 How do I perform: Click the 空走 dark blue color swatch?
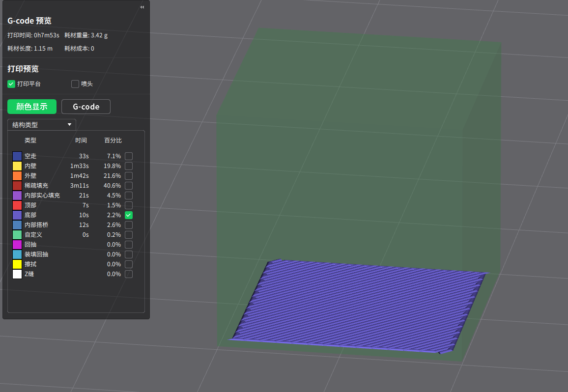click(x=17, y=156)
